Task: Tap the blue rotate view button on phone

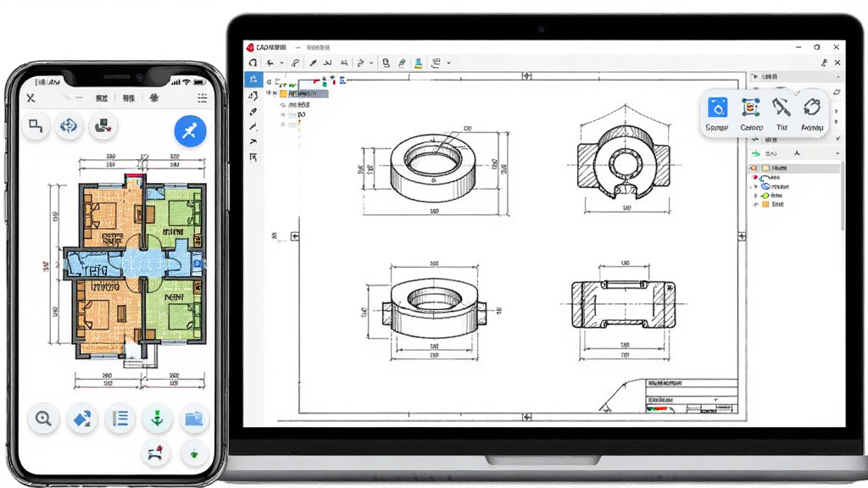Action: tap(69, 126)
